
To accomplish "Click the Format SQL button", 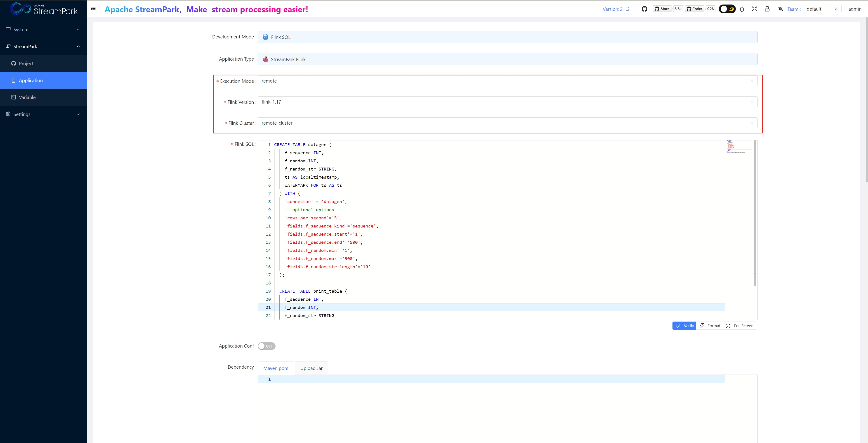I will click(x=710, y=326).
